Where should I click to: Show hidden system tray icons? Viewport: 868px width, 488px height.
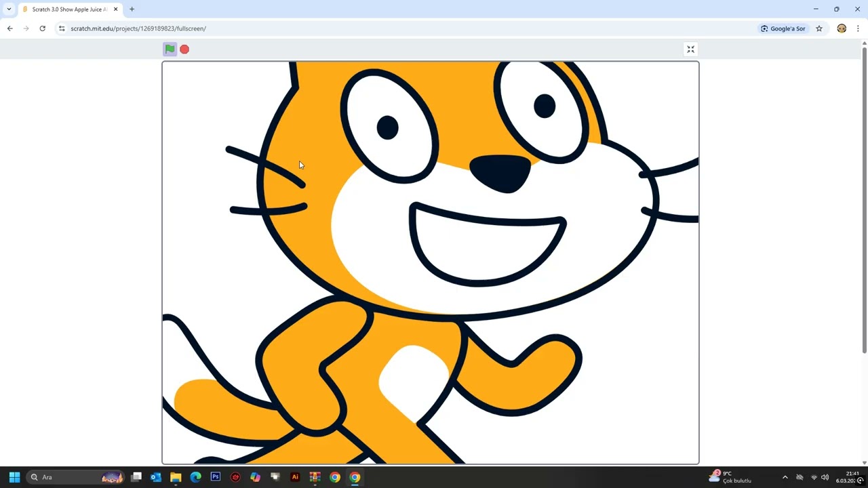(785, 477)
